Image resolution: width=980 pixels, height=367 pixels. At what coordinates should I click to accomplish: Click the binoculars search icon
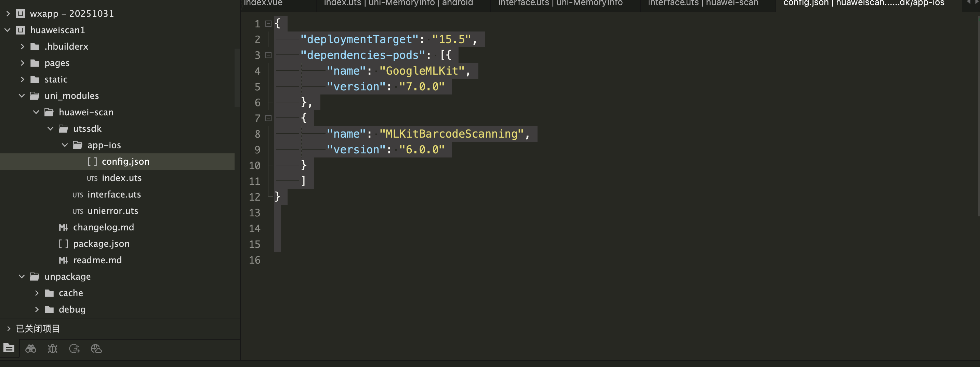(x=31, y=349)
